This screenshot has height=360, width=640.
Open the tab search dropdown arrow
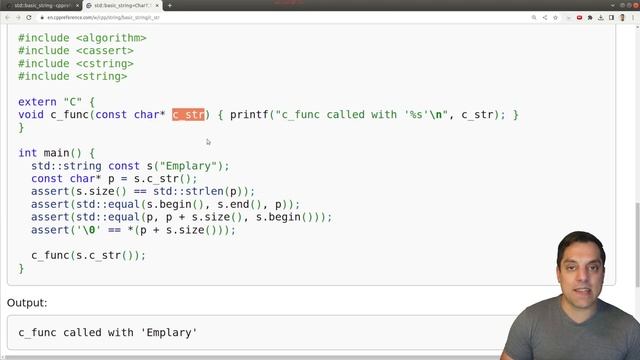coord(612,5)
